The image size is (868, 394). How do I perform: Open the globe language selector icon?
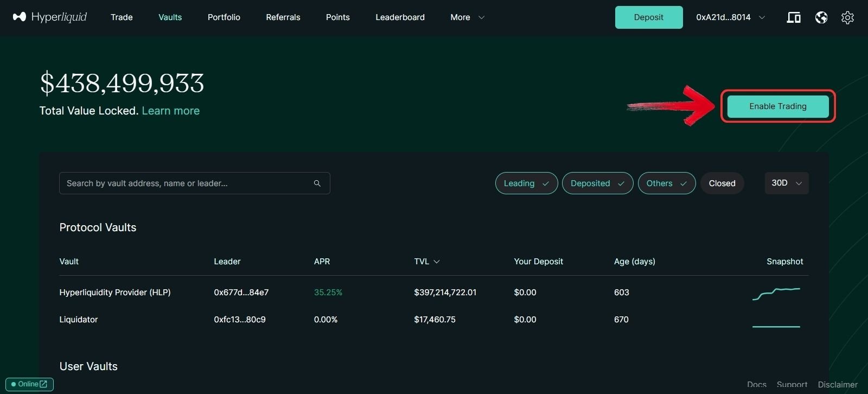point(821,17)
